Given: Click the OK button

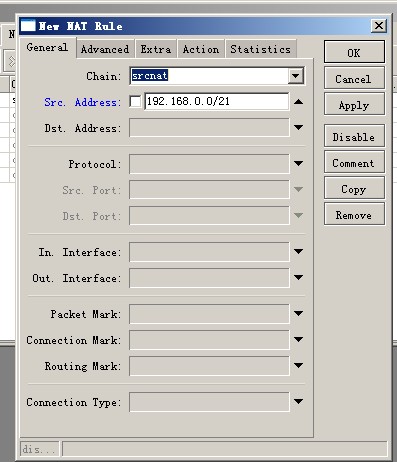Looking at the screenshot, I should click(354, 52).
